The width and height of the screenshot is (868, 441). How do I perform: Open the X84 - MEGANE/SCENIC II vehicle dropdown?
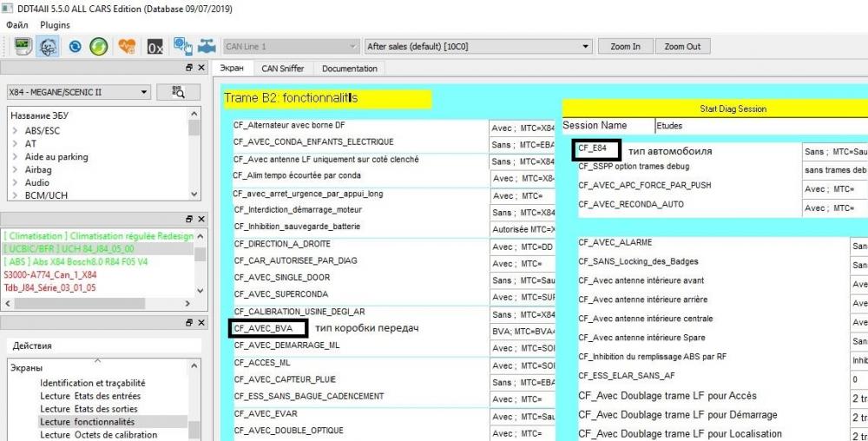click(78, 92)
